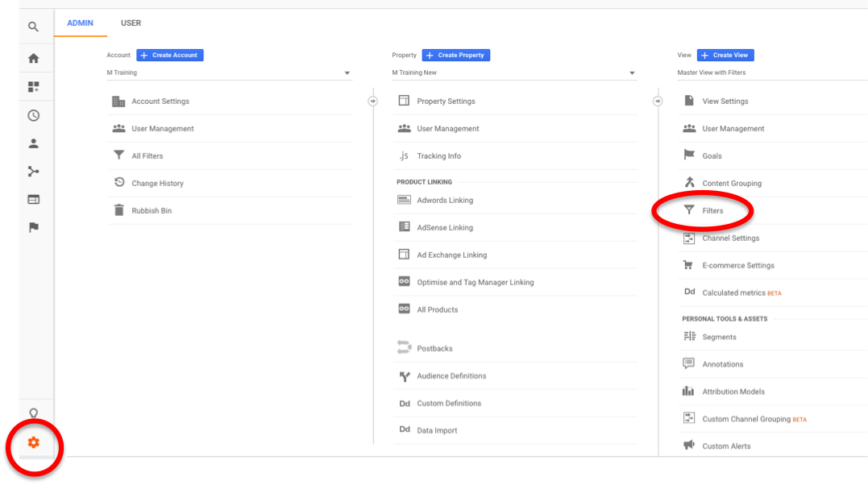The height and width of the screenshot is (485, 868).
Task: Open the Master View with Filters selector
Action: 772,73
